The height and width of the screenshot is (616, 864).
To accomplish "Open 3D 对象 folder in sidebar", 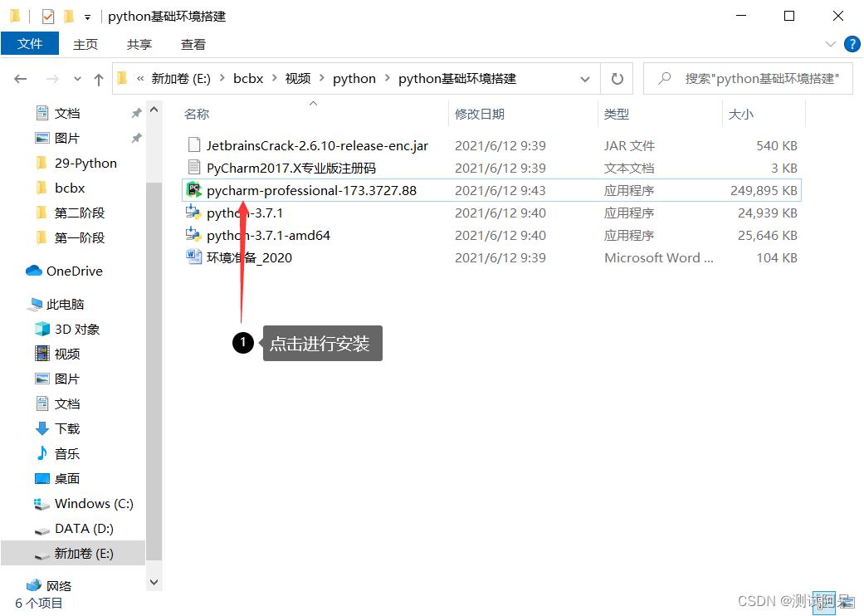I will (67, 329).
